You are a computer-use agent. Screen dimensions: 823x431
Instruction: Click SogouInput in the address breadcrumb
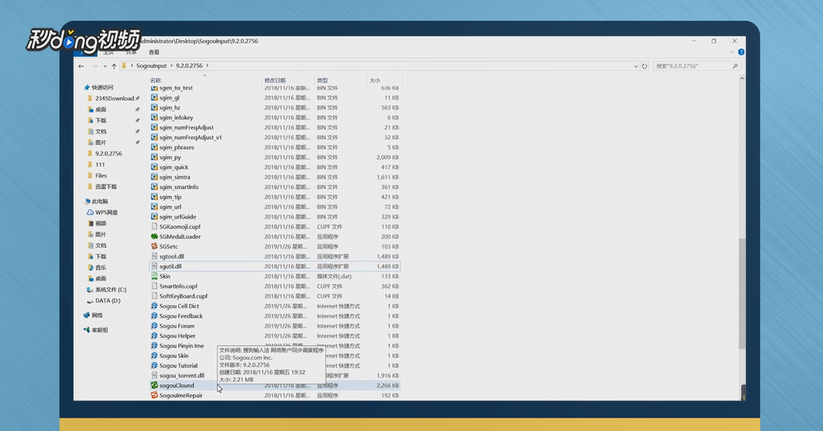151,66
